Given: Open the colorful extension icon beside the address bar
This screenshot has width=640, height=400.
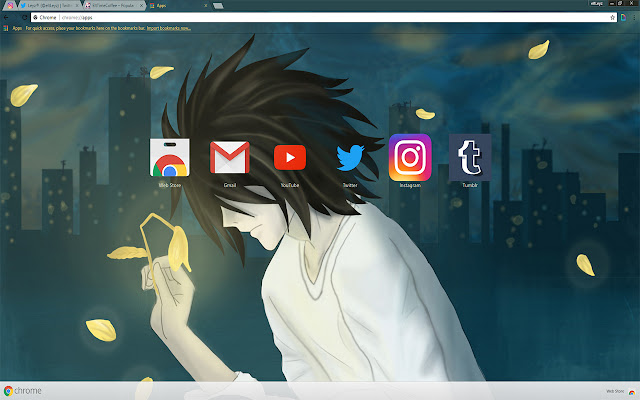Looking at the screenshot, I should click(x=623, y=18).
